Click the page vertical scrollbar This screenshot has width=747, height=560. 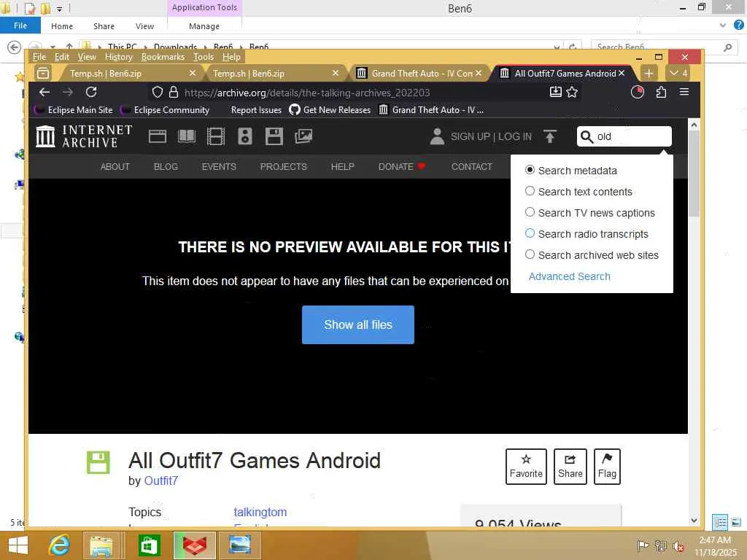click(x=694, y=174)
